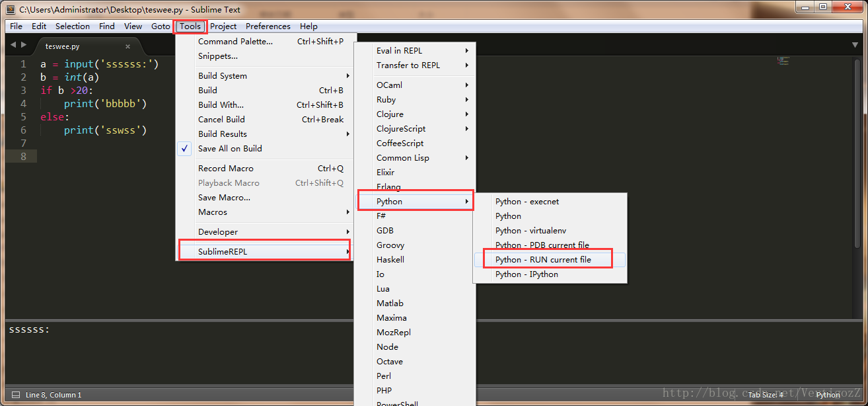Open the Preferences menu
868x406 pixels.
click(268, 26)
